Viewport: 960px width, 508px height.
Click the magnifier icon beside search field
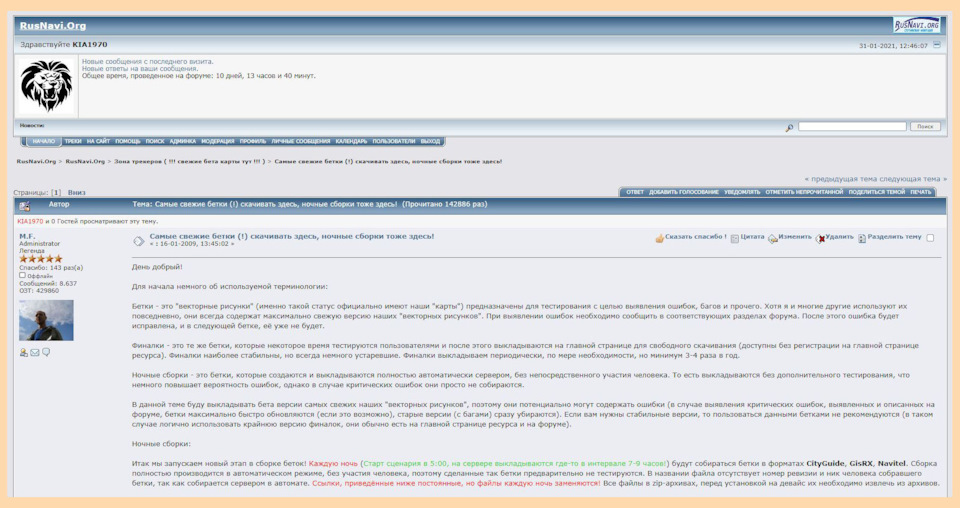[789, 127]
